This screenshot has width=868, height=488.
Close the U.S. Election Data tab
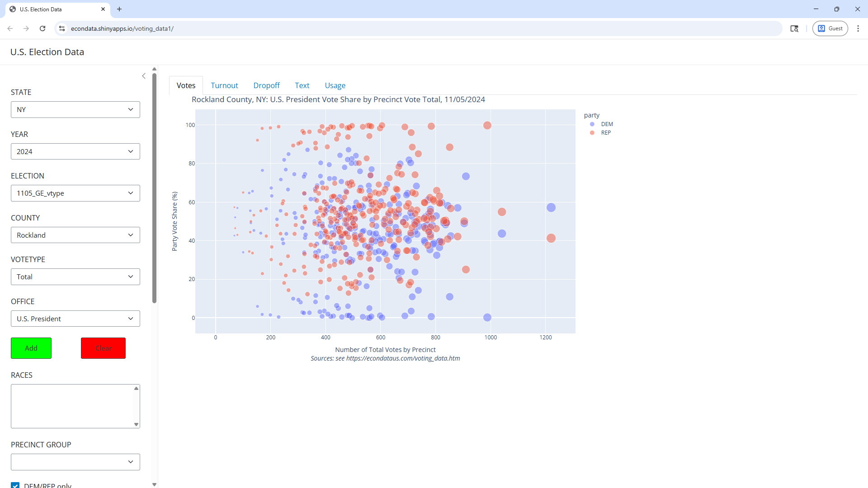pyautogui.click(x=103, y=9)
